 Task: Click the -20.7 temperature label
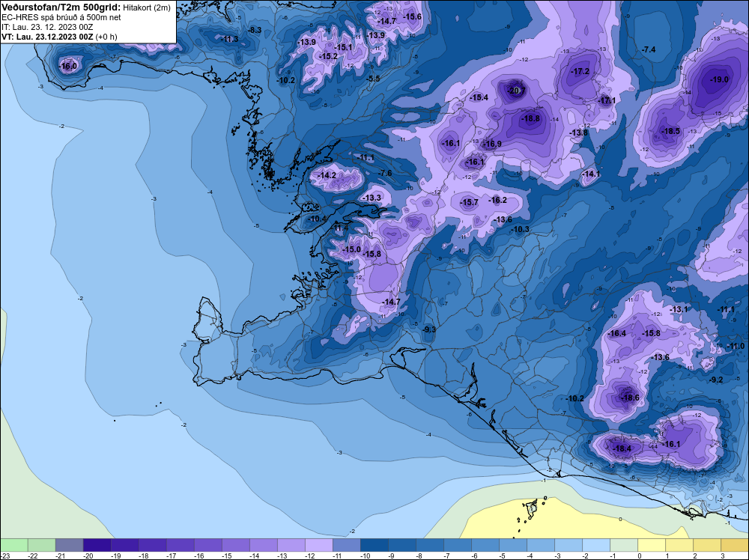point(516,91)
